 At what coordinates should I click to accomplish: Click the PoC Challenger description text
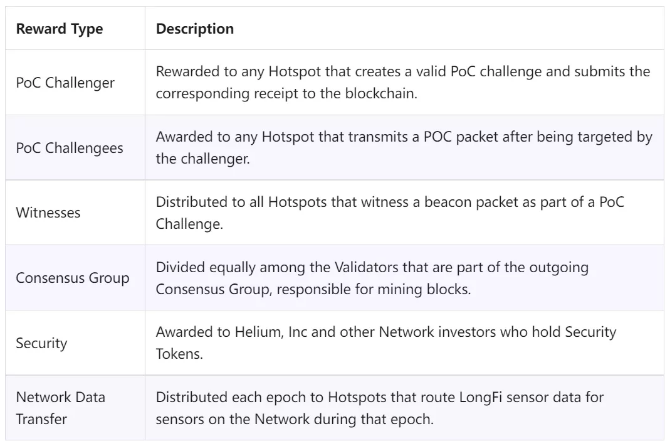(x=403, y=82)
